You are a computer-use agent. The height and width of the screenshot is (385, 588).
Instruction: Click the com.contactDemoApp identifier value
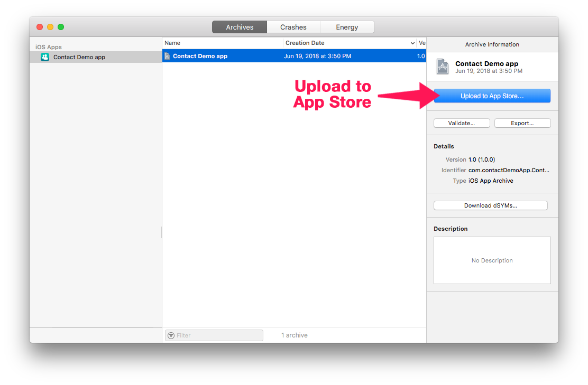[509, 170]
